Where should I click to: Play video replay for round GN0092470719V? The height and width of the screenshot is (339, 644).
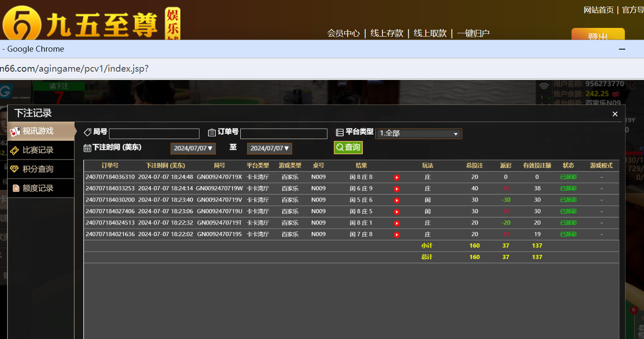(x=397, y=200)
